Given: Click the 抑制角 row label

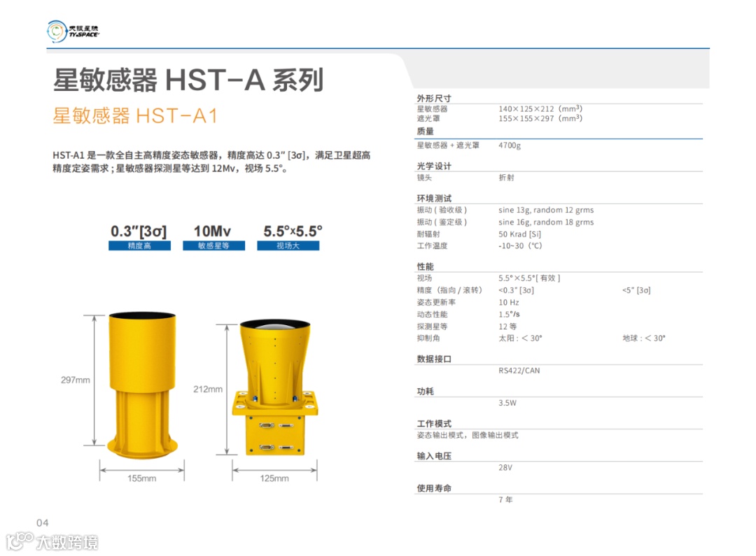Looking at the screenshot, I should 428,338.
